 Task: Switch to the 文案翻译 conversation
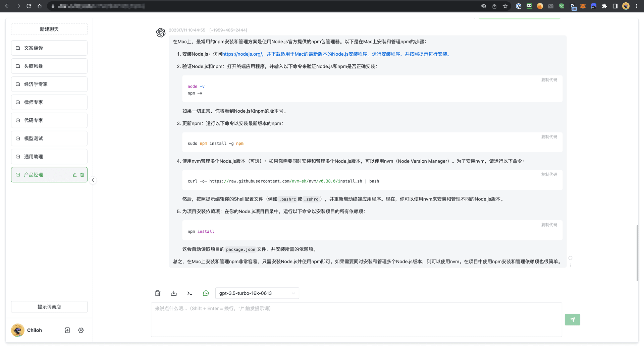(49, 48)
